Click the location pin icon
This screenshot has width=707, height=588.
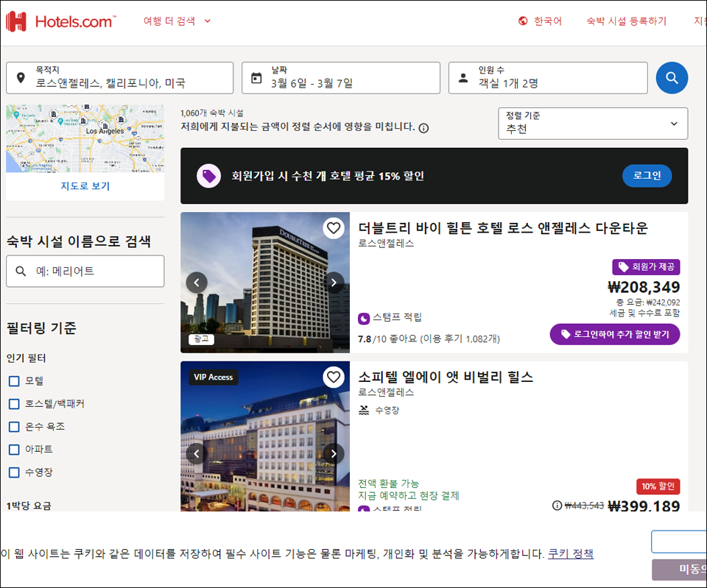pyautogui.click(x=21, y=78)
